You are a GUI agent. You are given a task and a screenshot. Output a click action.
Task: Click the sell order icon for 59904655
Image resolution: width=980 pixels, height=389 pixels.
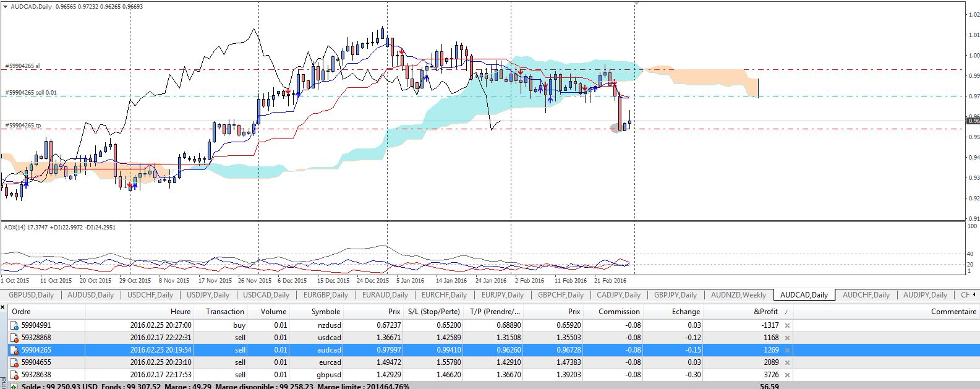point(14,362)
